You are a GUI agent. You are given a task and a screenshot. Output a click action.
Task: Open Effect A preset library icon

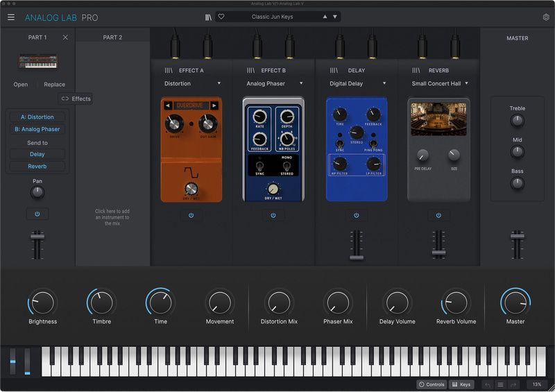[169, 71]
